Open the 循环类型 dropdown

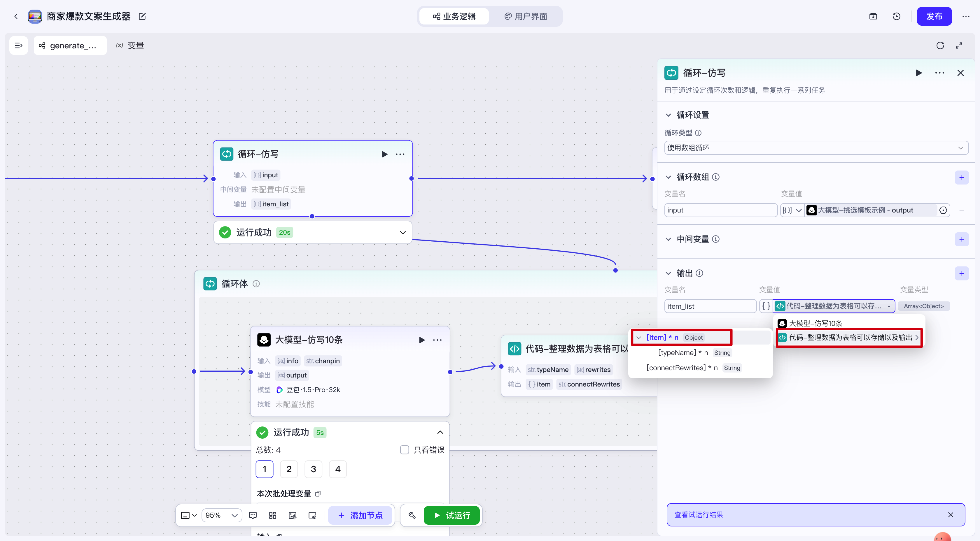[816, 148]
